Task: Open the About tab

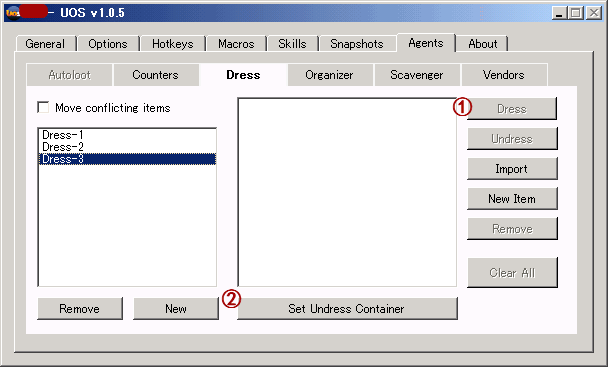Action: pyautogui.click(x=482, y=44)
